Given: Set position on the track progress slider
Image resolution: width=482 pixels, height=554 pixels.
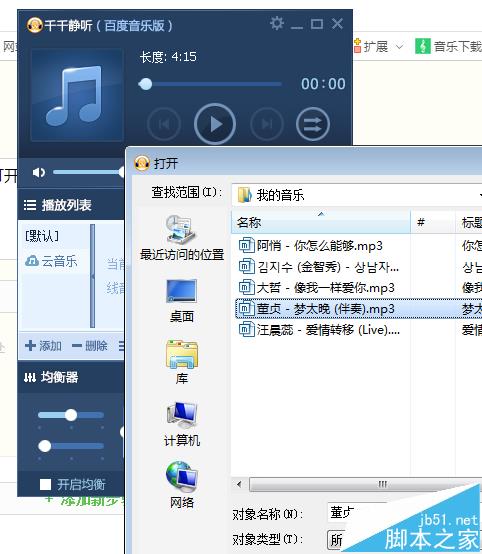Looking at the screenshot, I should [x=210, y=84].
